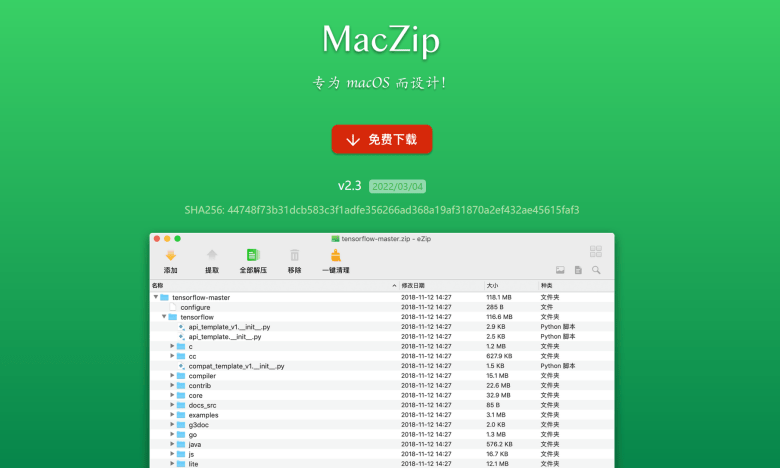Click the 22.6 MB size cell
This screenshot has width=780, height=468.
[x=498, y=385]
